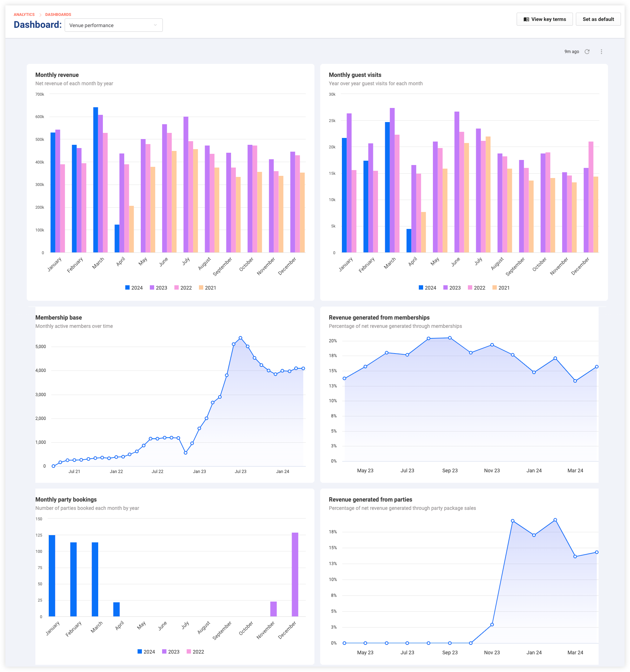Click the December label on Monthly guest visits axis
630x672 pixels.
580,266
